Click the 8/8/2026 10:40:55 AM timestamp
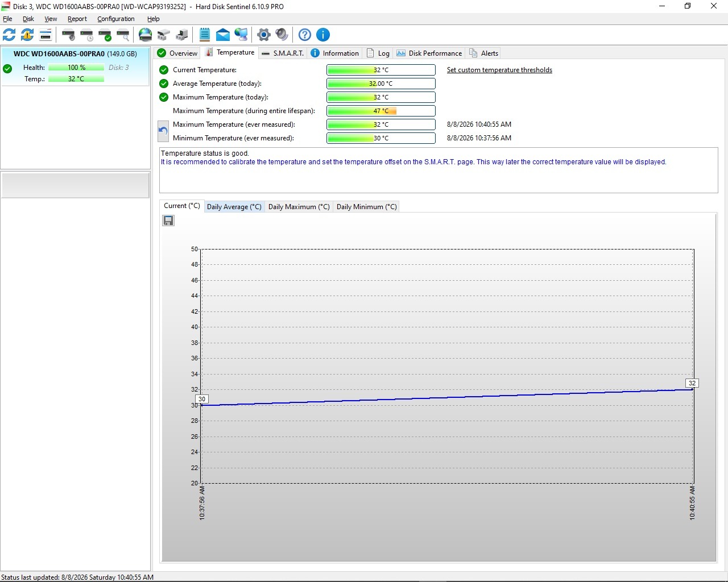This screenshot has width=728, height=582. [x=479, y=124]
